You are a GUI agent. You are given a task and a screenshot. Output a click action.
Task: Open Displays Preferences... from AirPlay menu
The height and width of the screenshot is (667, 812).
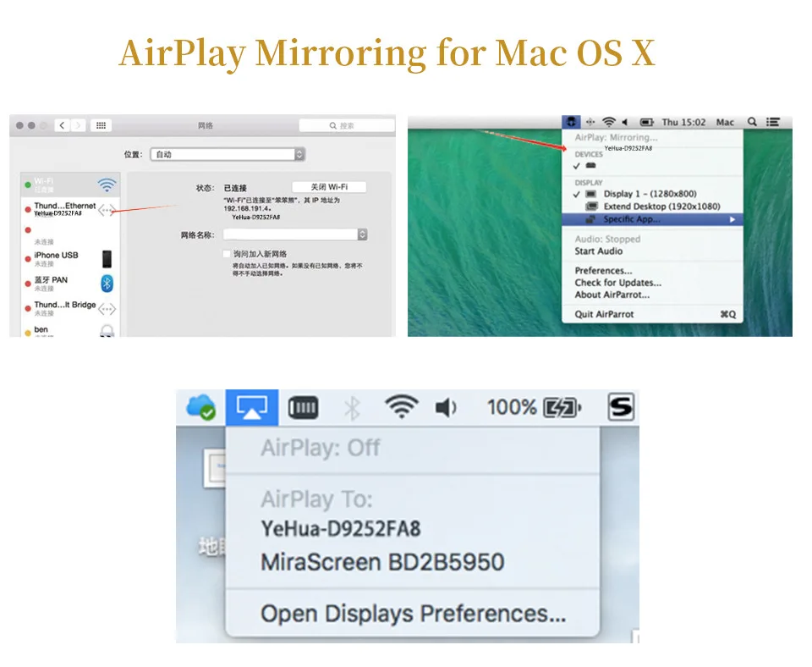click(413, 614)
